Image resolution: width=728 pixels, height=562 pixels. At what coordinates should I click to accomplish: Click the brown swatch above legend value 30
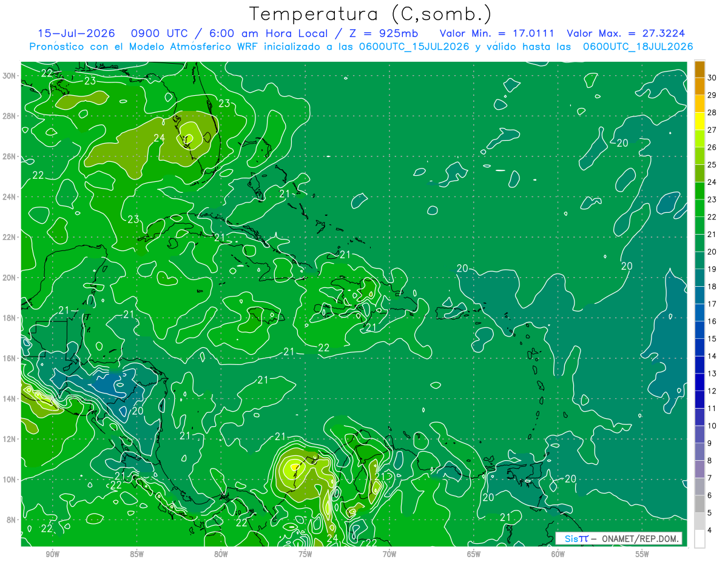pos(699,69)
